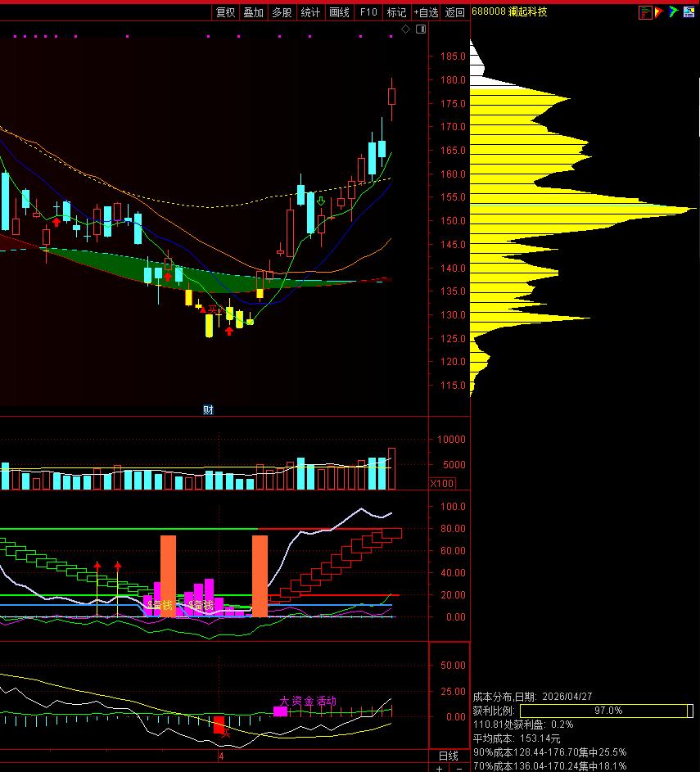Click the blue info panel icon at top right
Screen dimensions: 700x772
click(689, 11)
